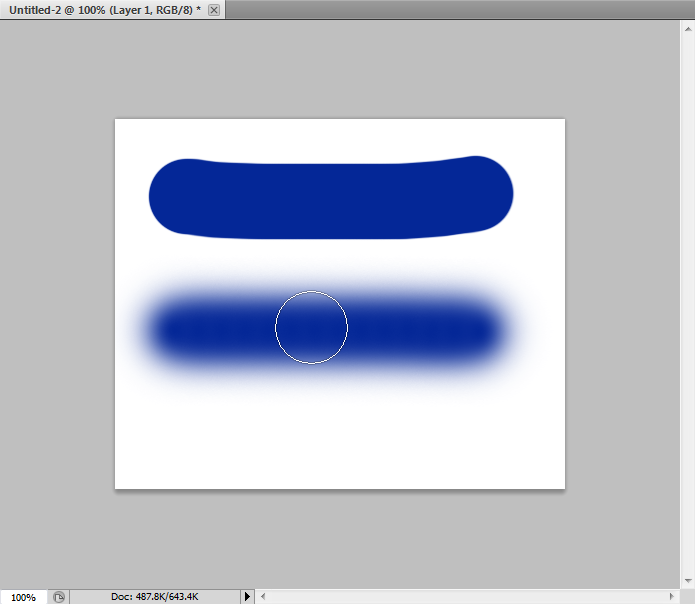
Task: Click the vertical scrollbar down arrow
Action: coord(687,581)
